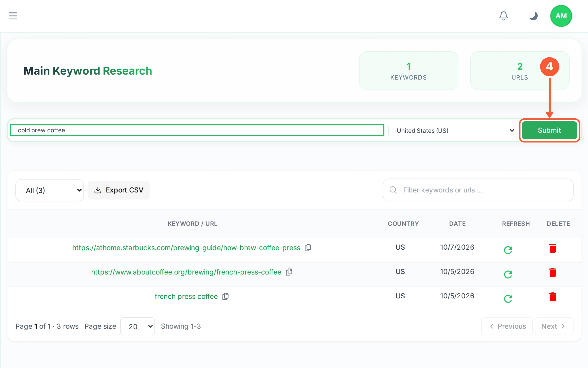Delete the aboutcoffee.org URL row
This screenshot has height=368, width=588.
tap(553, 273)
